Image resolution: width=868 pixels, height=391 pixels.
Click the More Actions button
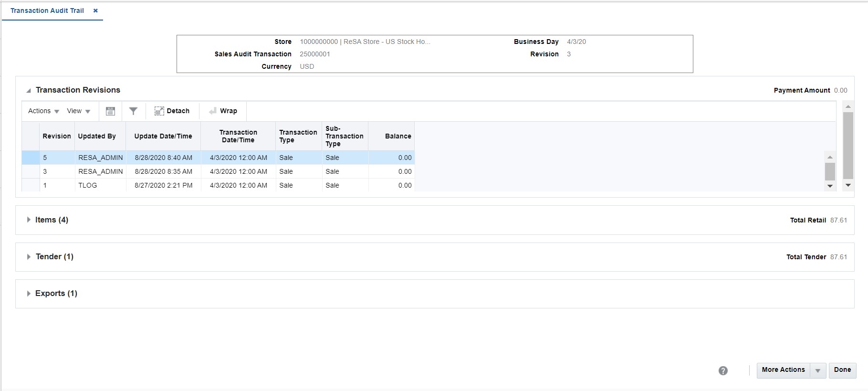tap(783, 370)
